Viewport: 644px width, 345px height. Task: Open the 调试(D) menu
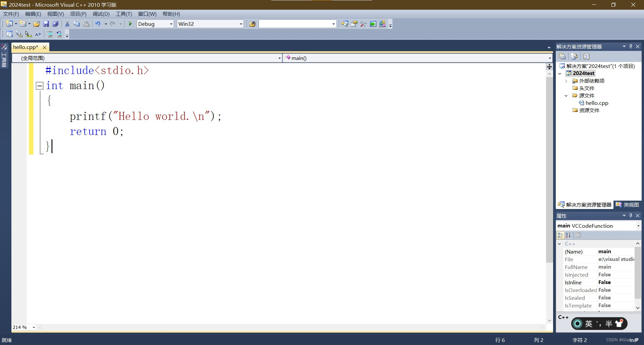[100, 14]
